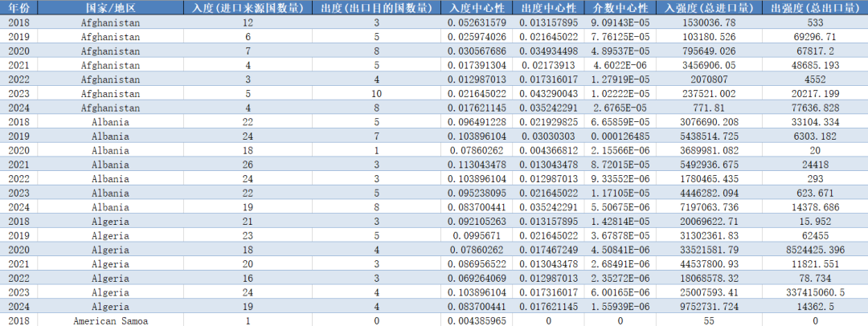This screenshot has width=868, height=326.
Task: Select the 623.671 cell
Action: coord(815,194)
